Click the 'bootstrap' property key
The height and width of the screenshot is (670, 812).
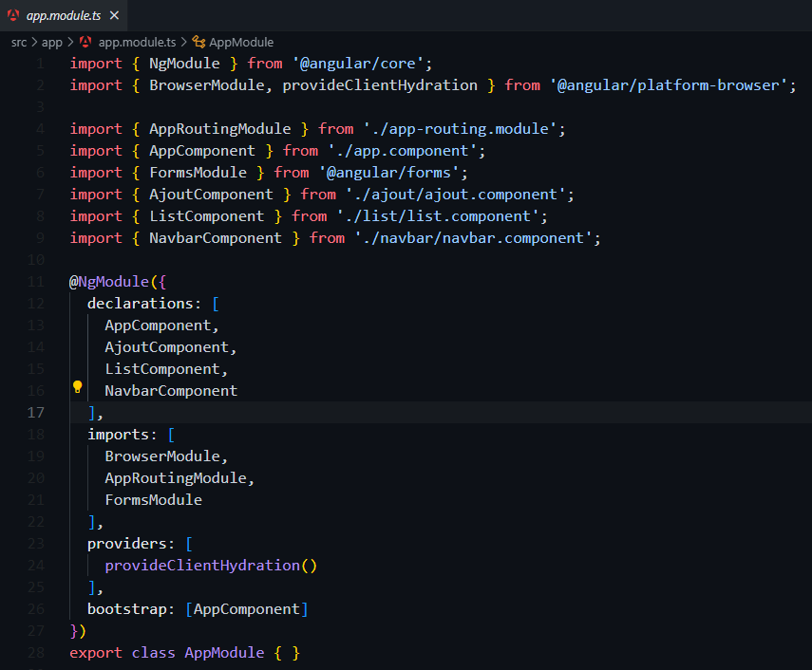[x=127, y=609]
